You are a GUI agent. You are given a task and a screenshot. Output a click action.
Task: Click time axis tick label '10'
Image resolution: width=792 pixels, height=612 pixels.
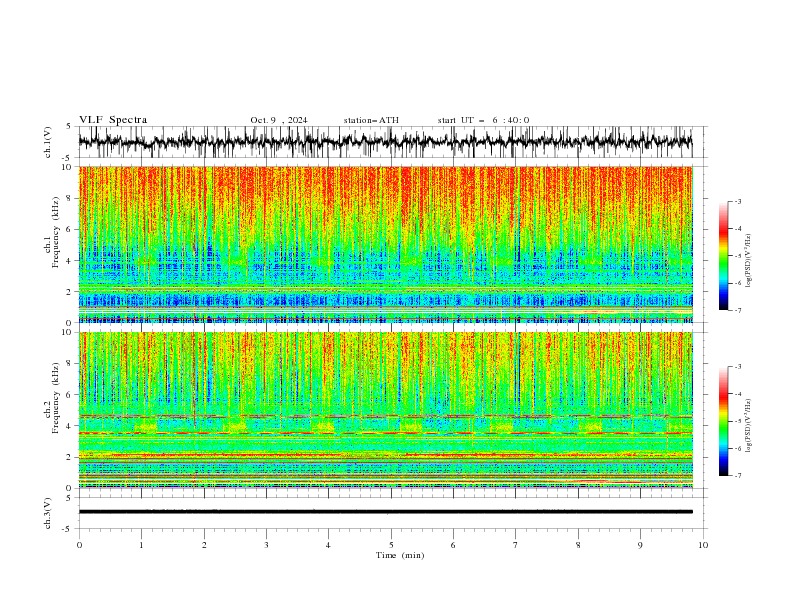click(703, 545)
